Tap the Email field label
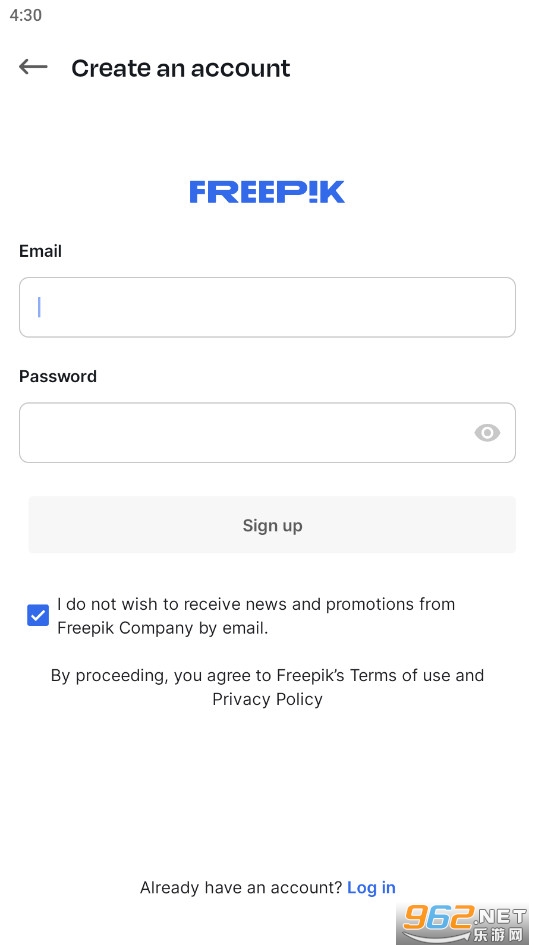Image resolution: width=535 pixels, height=951 pixels. pyautogui.click(x=41, y=251)
